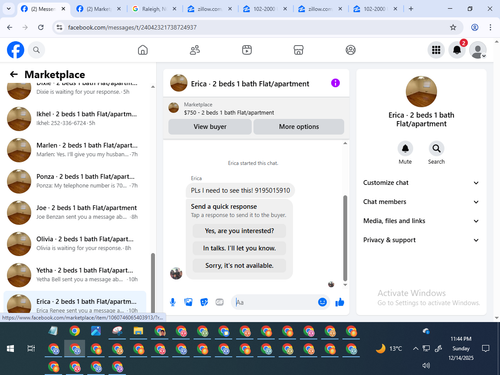Open conversation information purple icon
Viewport: 500px width, 375px height.
(335, 83)
